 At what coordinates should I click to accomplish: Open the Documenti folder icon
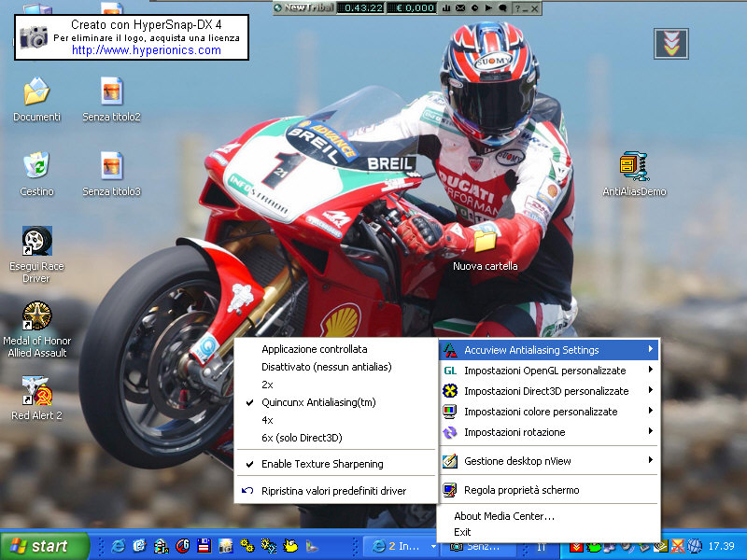(36, 91)
